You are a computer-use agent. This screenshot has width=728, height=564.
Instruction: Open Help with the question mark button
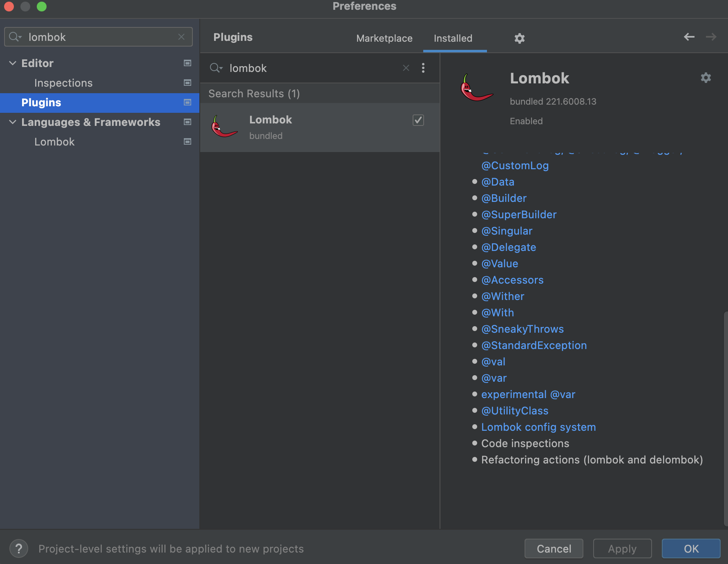[x=19, y=548]
